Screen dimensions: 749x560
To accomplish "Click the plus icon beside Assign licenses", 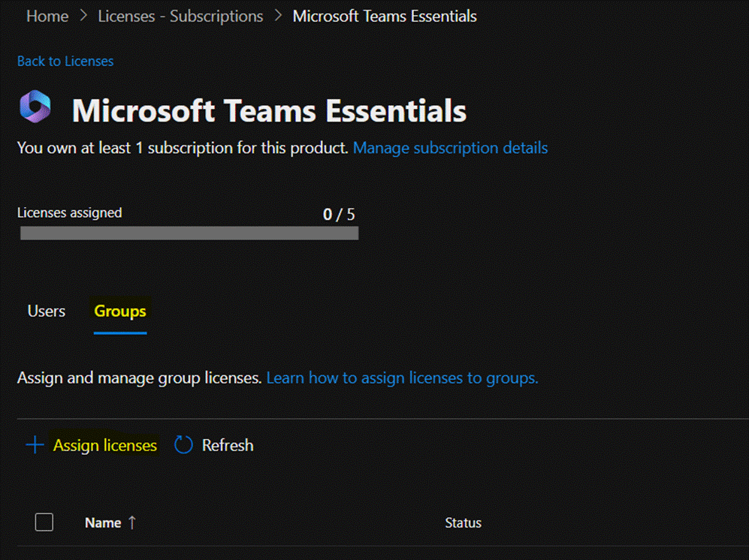I will 35,445.
